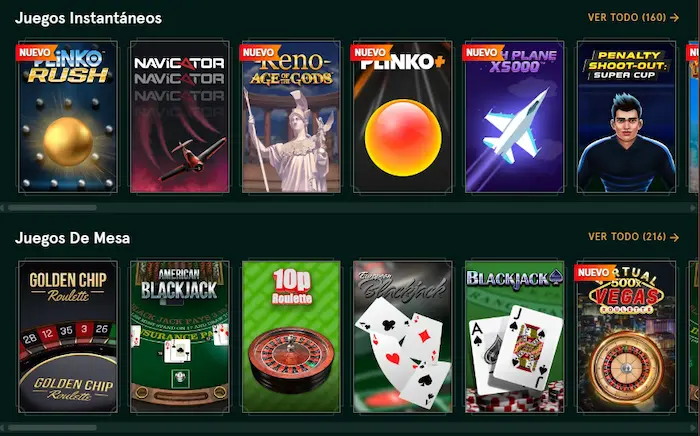Open the Blackjack game with ace and jack

point(514,337)
